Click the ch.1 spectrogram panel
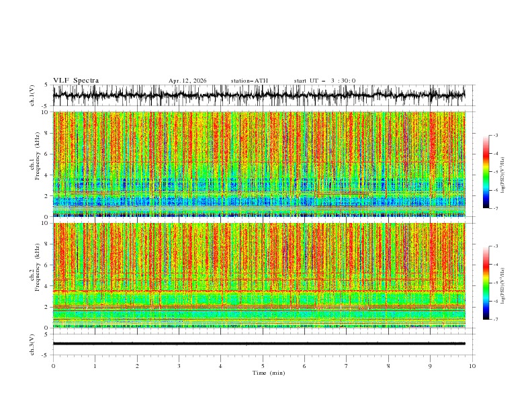 click(x=259, y=164)
